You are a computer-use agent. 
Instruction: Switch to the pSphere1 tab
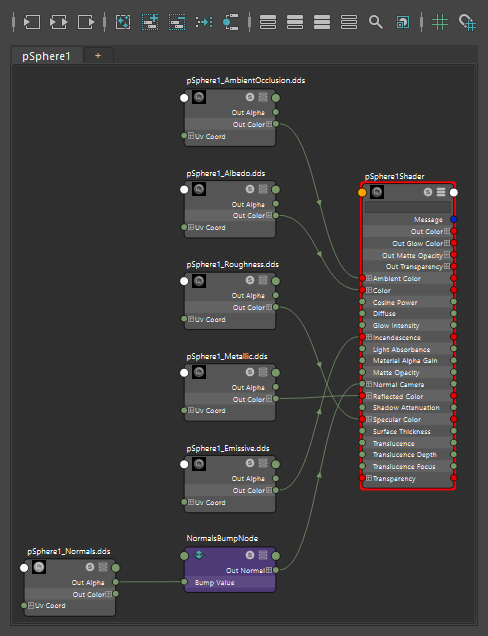[x=46, y=56]
